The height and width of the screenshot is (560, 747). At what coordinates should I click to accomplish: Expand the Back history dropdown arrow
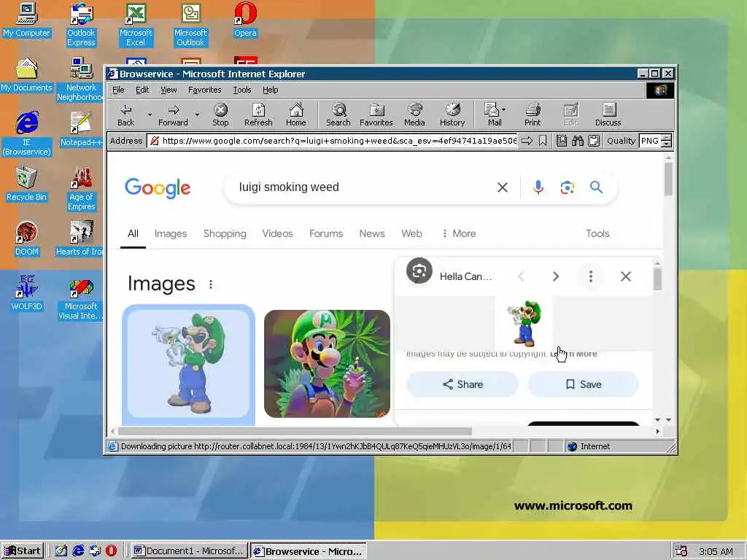tap(150, 114)
